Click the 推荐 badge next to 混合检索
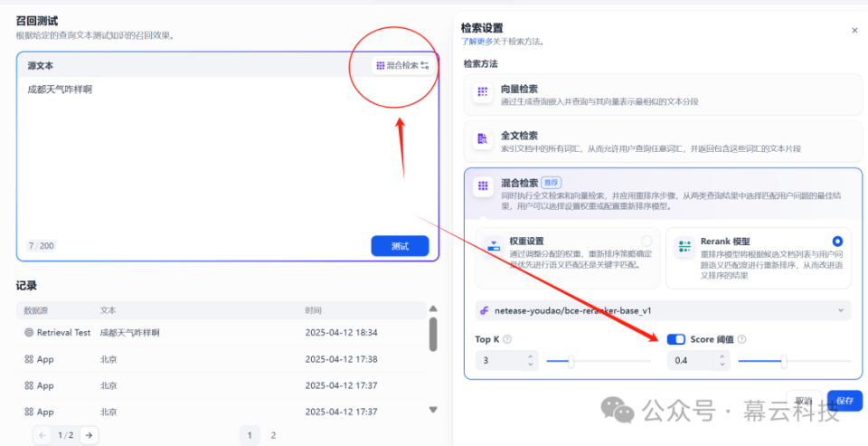Image resolution: width=868 pixels, height=446 pixels. click(x=551, y=182)
